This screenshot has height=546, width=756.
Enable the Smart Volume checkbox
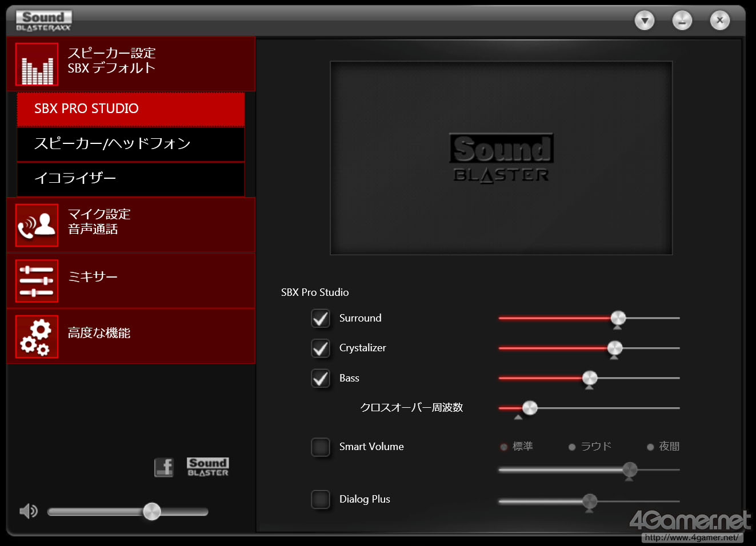[x=321, y=447]
